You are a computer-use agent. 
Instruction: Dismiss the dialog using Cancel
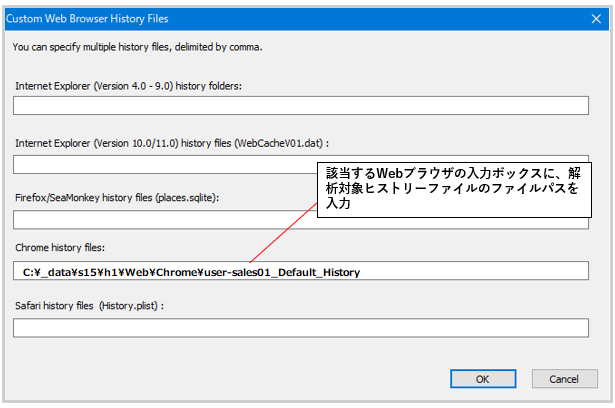(x=564, y=379)
